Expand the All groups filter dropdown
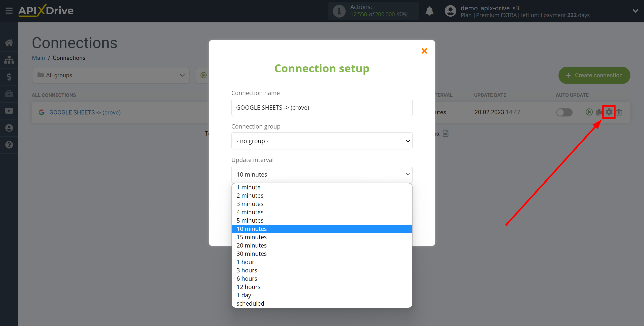The image size is (644, 326). coord(110,75)
